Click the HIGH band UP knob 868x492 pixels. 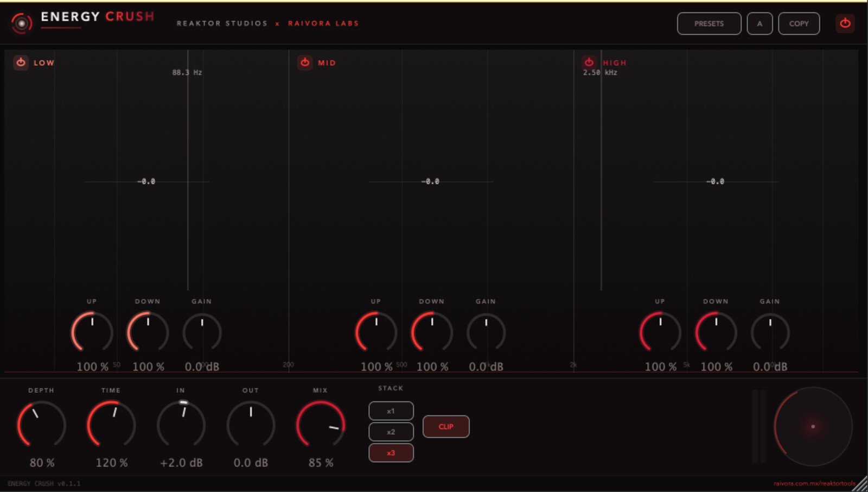pos(660,332)
